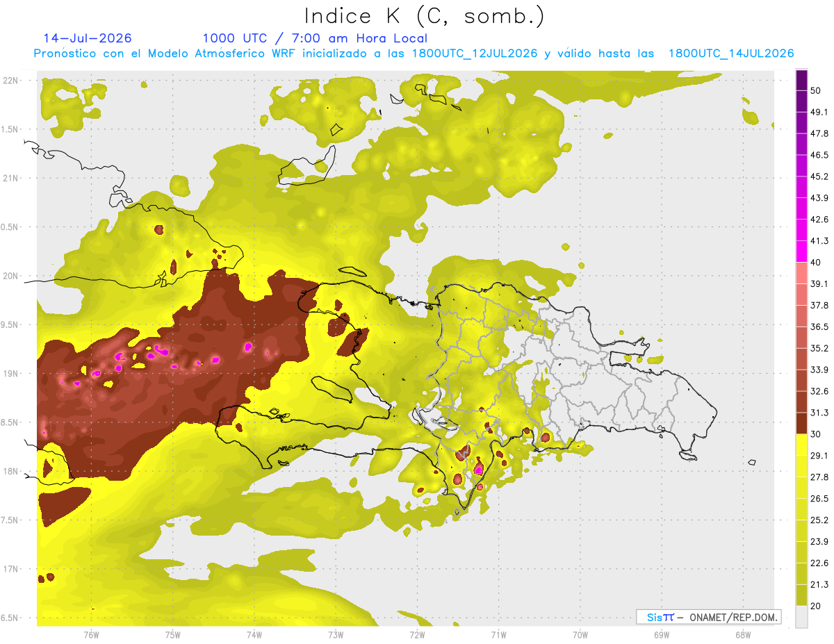Click legend value "21.3"

[819, 585]
